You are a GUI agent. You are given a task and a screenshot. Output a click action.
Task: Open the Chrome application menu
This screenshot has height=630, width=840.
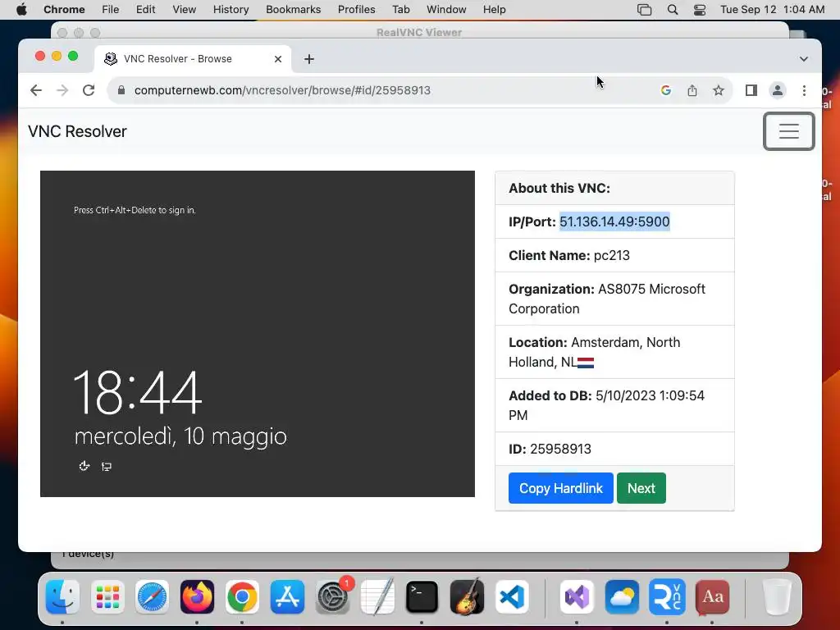tap(64, 10)
